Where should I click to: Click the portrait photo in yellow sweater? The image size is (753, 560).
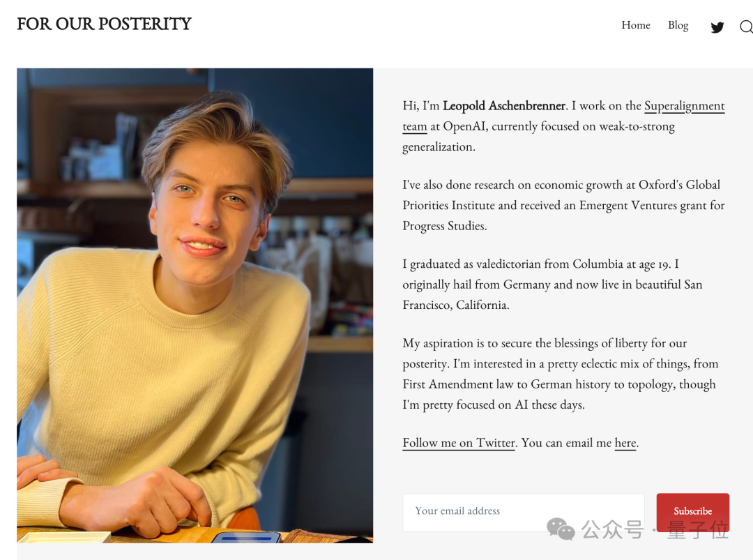click(x=195, y=305)
